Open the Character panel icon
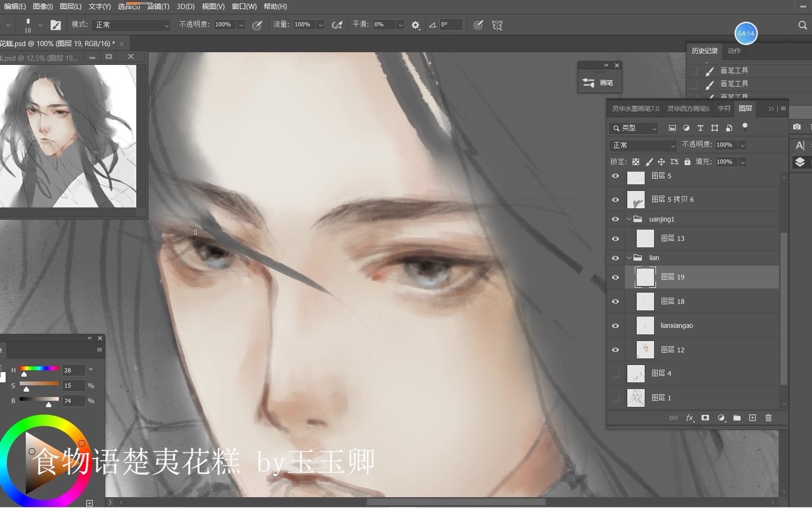 (800, 145)
